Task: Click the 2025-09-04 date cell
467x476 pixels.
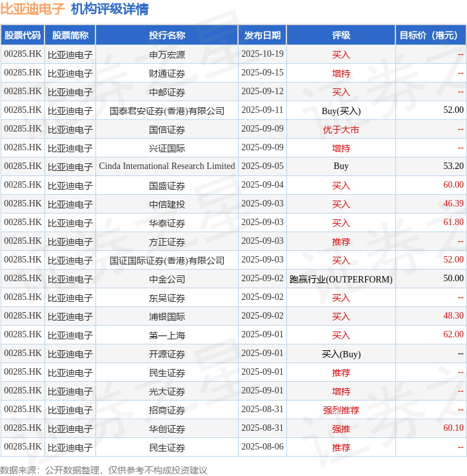Action: [263, 185]
